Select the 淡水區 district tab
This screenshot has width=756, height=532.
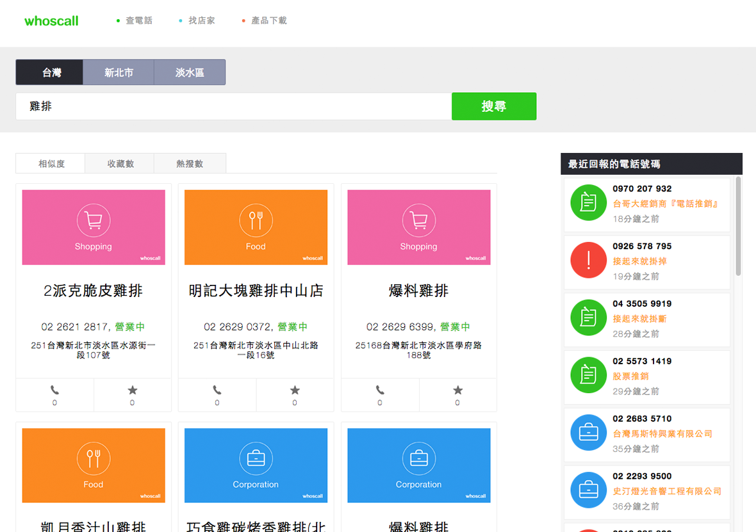[x=190, y=72]
